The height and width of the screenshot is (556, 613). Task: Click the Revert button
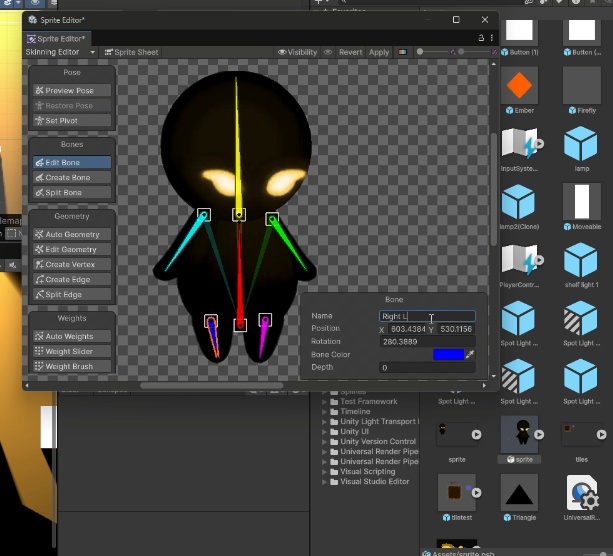coord(350,52)
